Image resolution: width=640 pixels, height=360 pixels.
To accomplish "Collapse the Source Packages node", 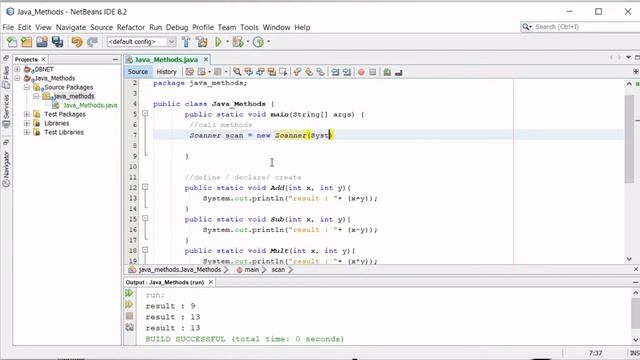I will coord(27,87).
